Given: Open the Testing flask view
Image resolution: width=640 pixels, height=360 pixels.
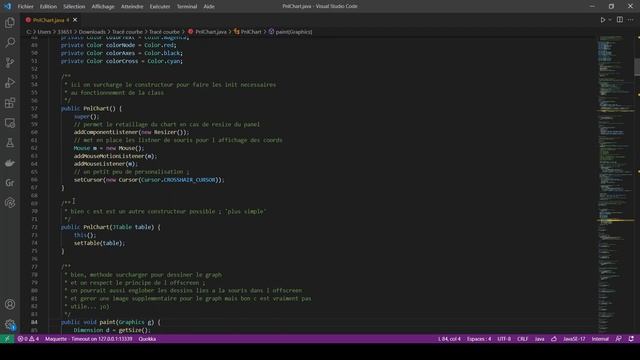Looking at the screenshot, I should [x=10, y=143].
